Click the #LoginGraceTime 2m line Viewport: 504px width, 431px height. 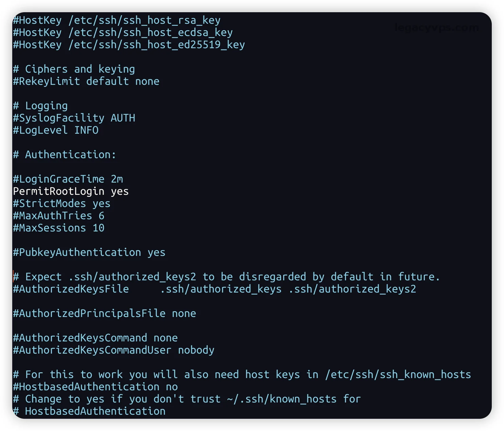pos(68,179)
